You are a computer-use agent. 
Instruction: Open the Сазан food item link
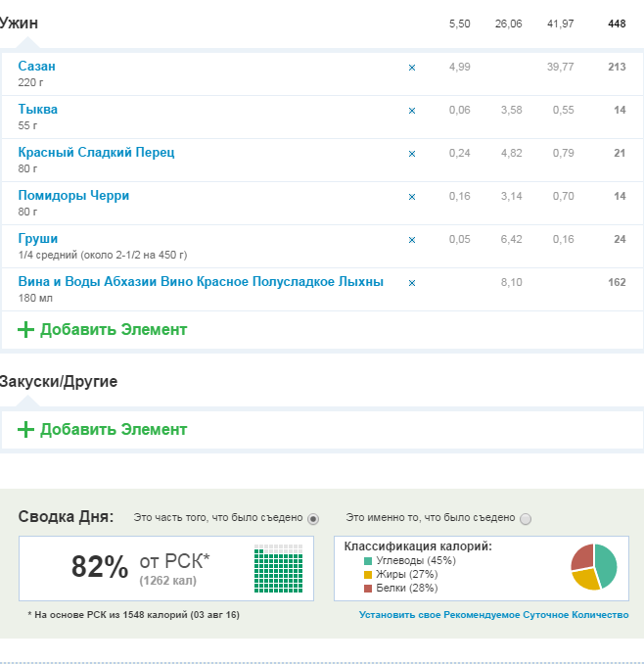coord(37,66)
